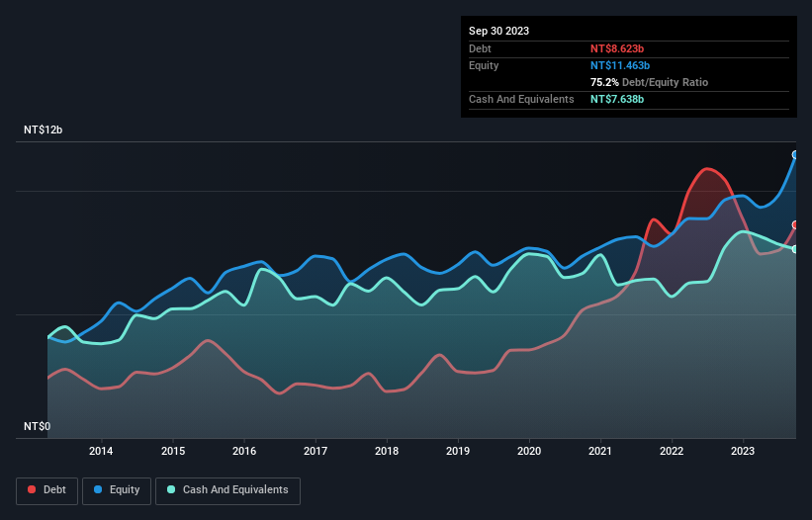Toggle the Debt series legend button

click(x=47, y=490)
